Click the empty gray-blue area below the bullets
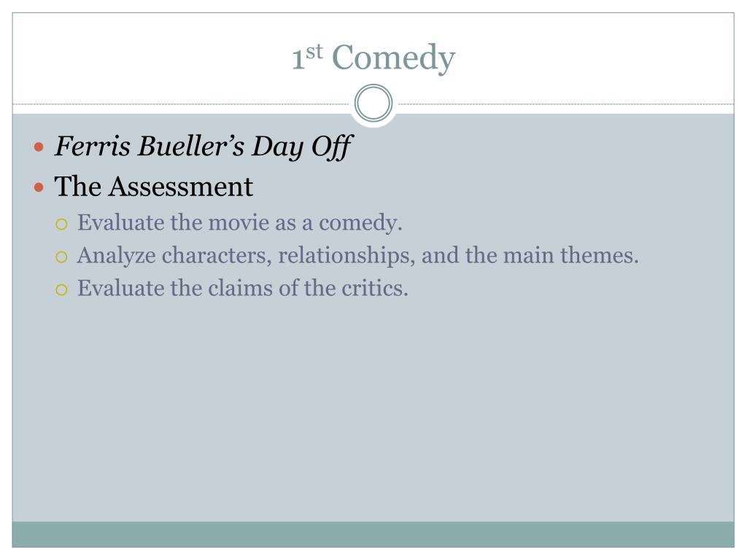Screen dimensions: 747x560 pyautogui.click(x=373, y=410)
